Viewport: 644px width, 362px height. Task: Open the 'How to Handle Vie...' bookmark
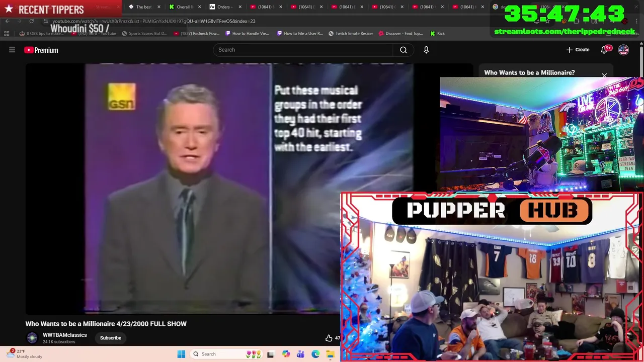pyautogui.click(x=247, y=33)
